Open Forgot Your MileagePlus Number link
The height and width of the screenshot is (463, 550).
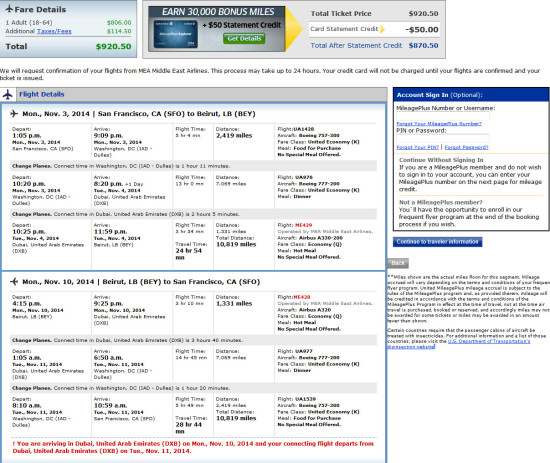[x=439, y=123]
